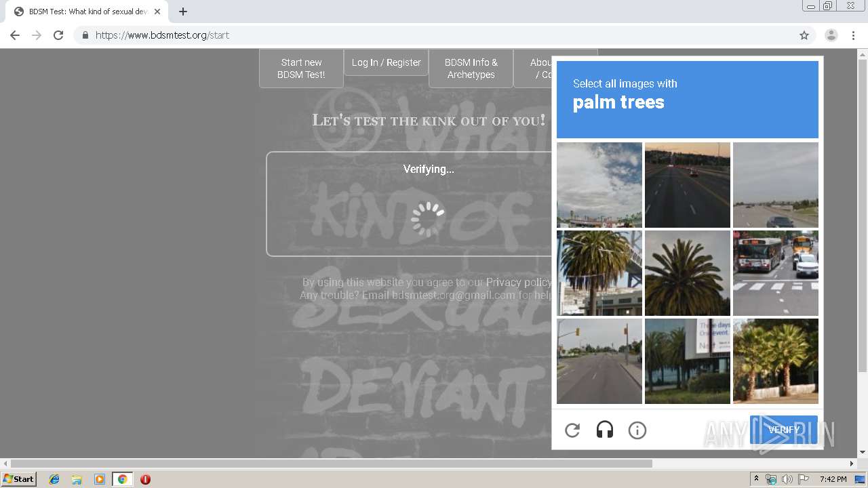Open the red Opera taskbar icon
This screenshot has height=488, width=868.
[145, 479]
